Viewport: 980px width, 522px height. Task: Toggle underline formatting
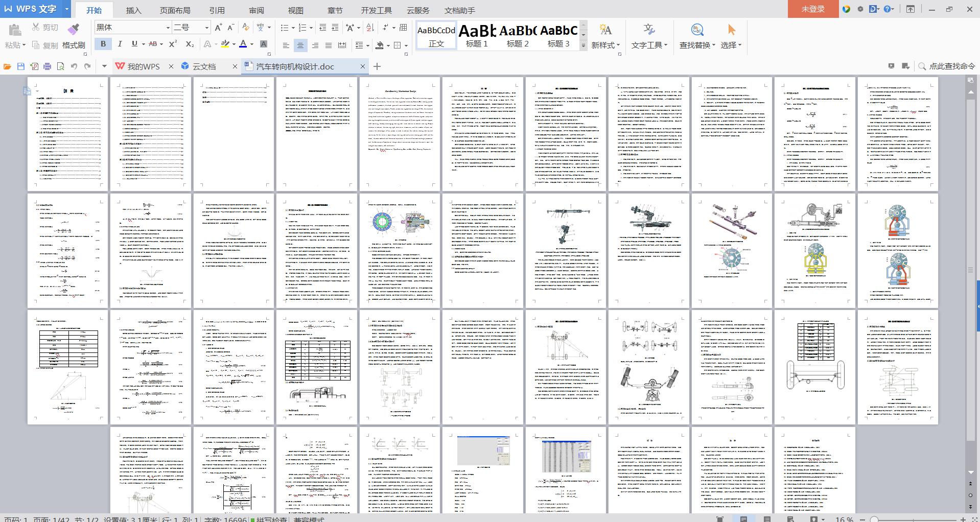click(134, 44)
